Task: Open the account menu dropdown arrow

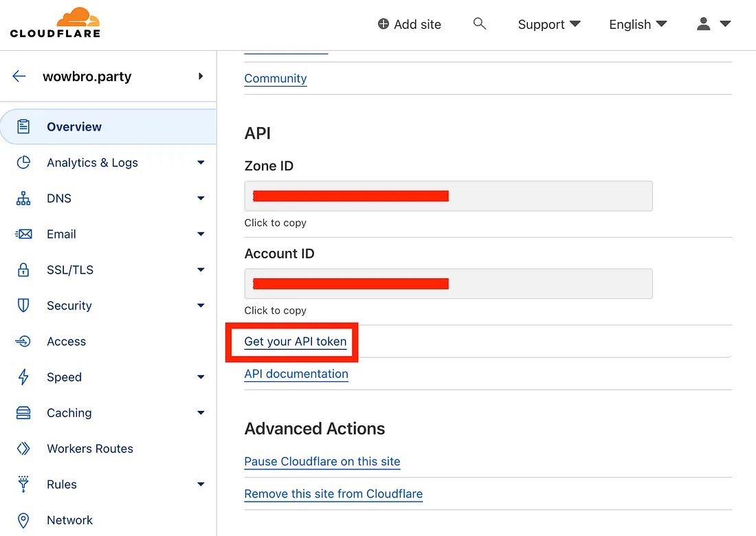Action: click(x=725, y=23)
